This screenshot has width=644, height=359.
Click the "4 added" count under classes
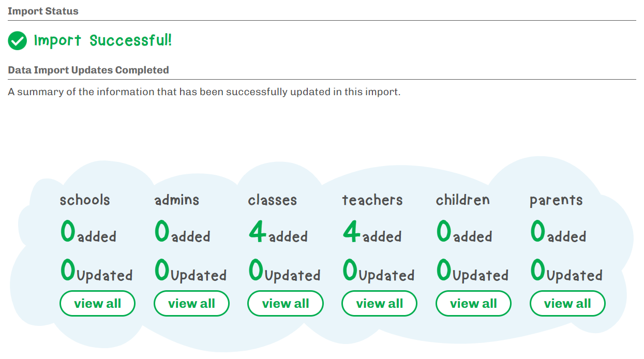click(278, 233)
